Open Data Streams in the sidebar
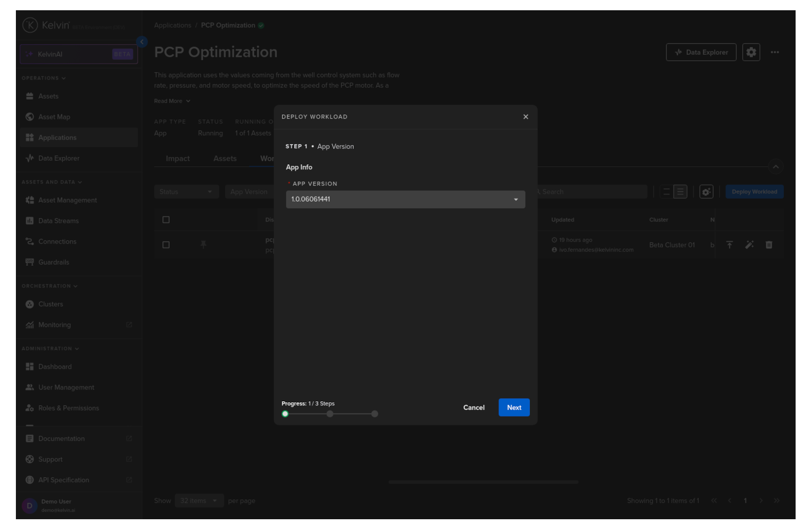The height and width of the screenshot is (530, 812). point(58,221)
